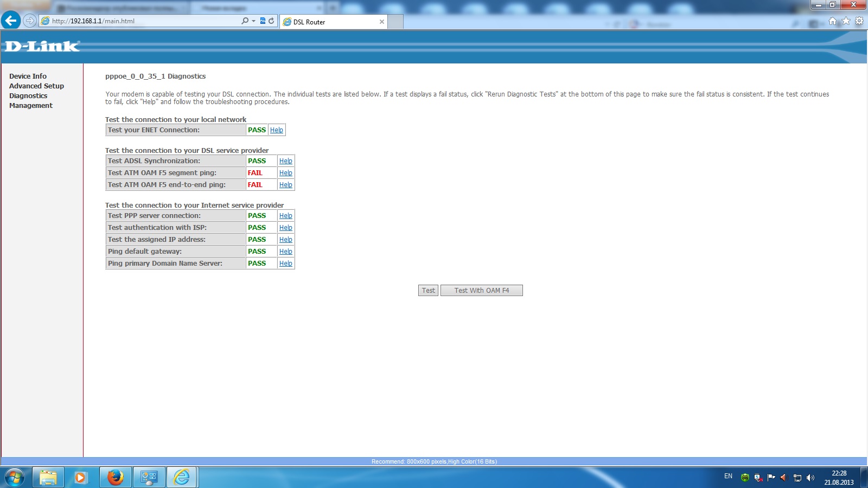This screenshot has width=868, height=488.
Task: Click the search magnifier in address bar
Action: pyautogui.click(x=245, y=21)
